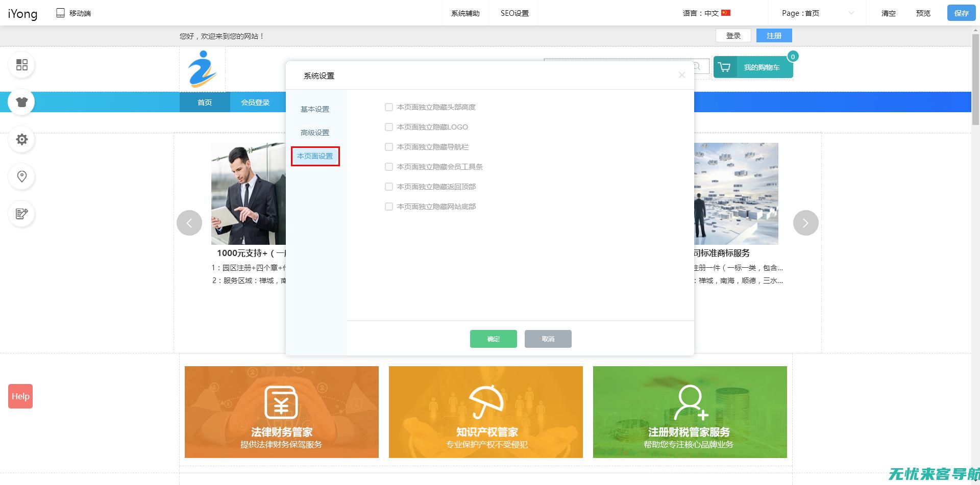This screenshot has width=980, height=485.
Task: Click the 您好，欢迎来到您的网站！ text
Action: [222, 36]
